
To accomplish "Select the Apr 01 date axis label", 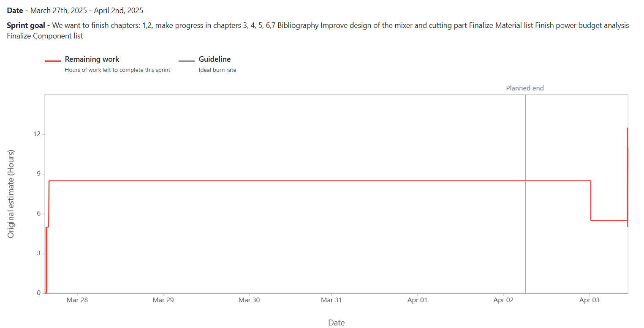I will [418, 301].
